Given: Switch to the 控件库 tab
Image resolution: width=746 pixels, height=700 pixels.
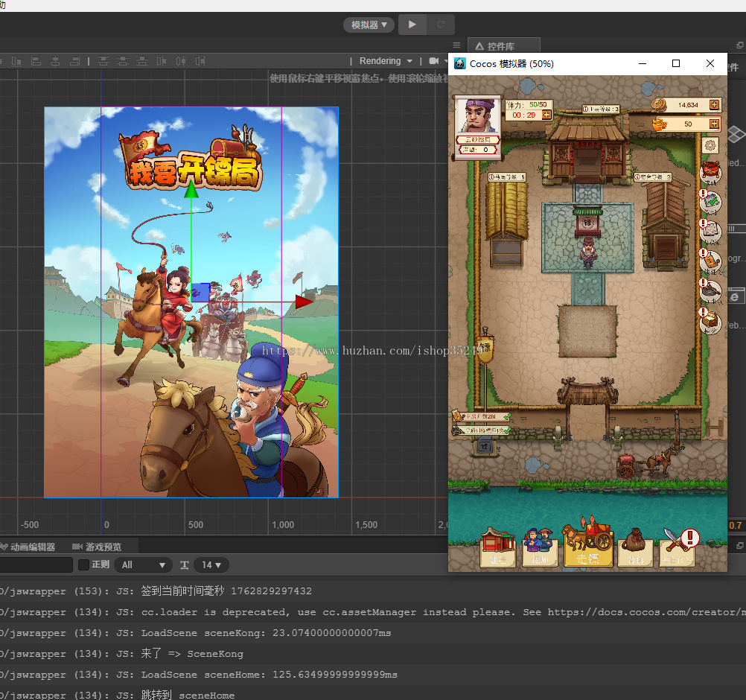Looking at the screenshot, I should [x=503, y=45].
